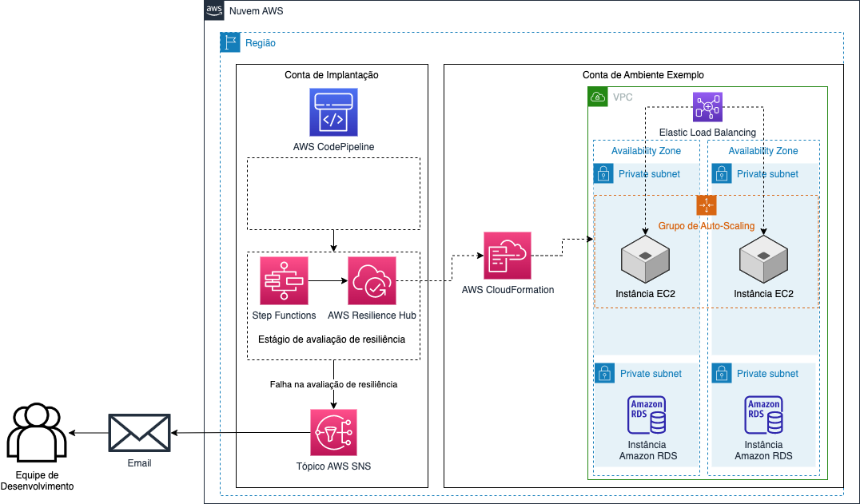860x504 pixels.
Task: Click the AWS SNS topic icon
Action: (x=333, y=432)
